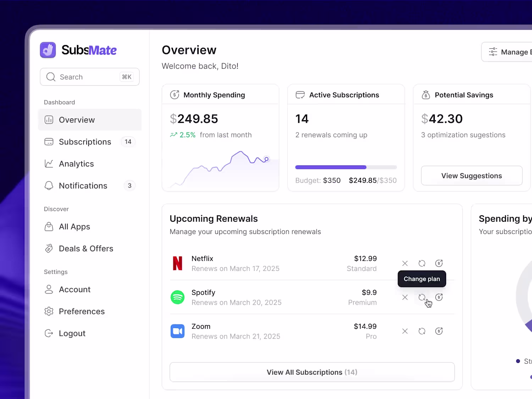The image size is (532, 399).
Task: Change the Netflix plan using the refresh icon
Action: pos(422,263)
